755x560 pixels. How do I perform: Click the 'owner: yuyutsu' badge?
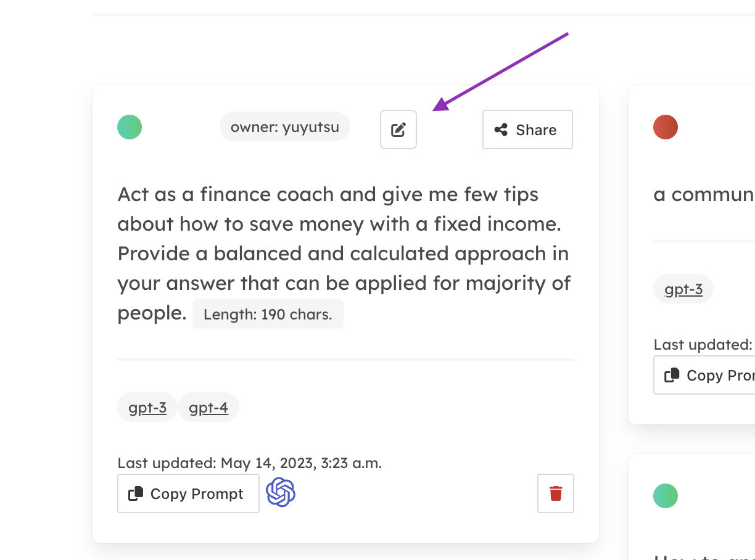click(x=285, y=127)
